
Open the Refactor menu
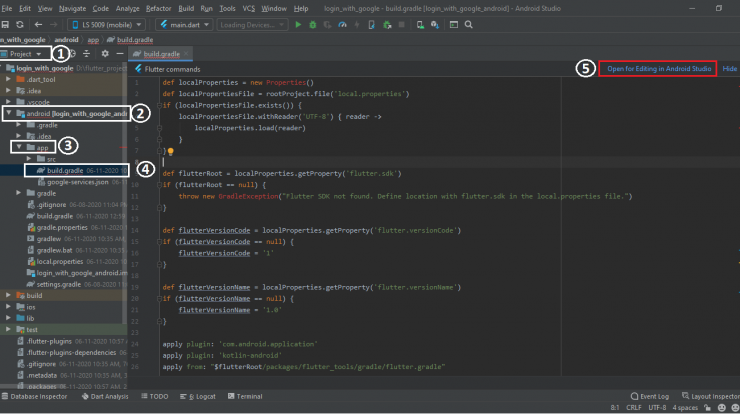(159, 8)
